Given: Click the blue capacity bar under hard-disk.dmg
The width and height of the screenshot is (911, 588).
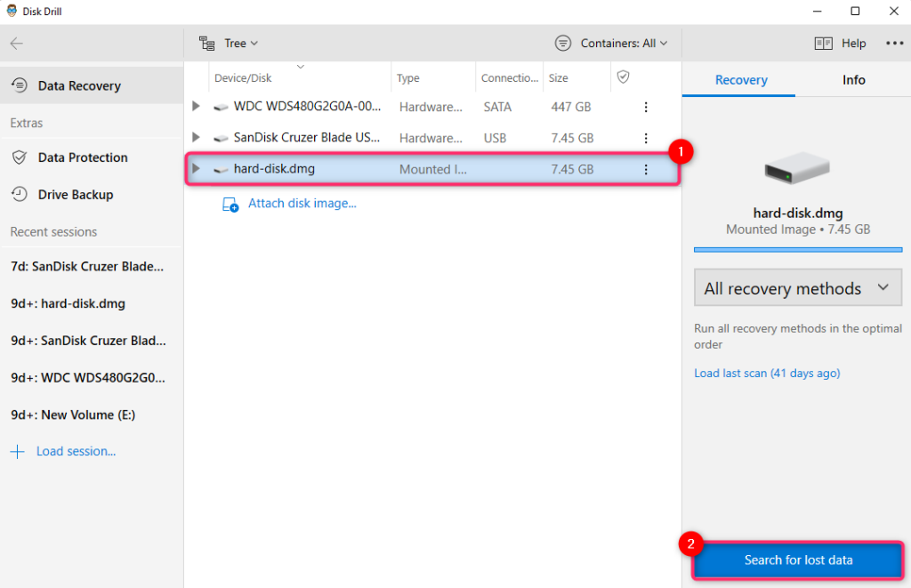Looking at the screenshot, I should click(797, 250).
